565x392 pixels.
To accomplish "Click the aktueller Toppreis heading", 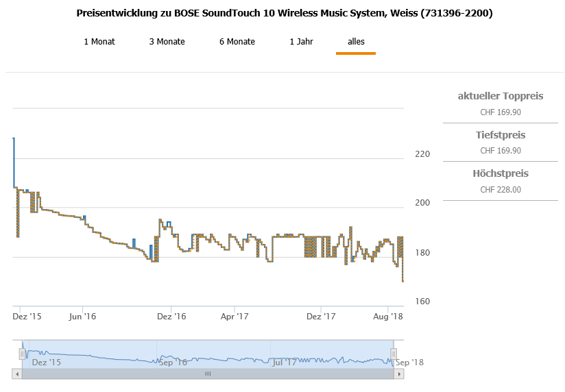I will click(x=500, y=96).
